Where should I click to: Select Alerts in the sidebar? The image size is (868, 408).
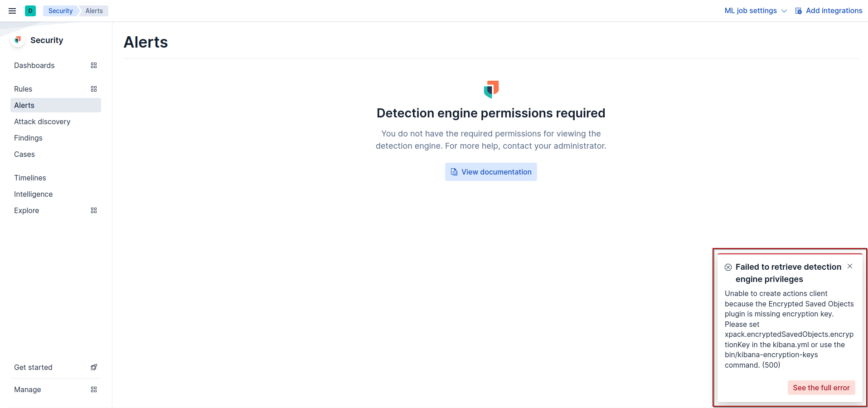(x=56, y=105)
